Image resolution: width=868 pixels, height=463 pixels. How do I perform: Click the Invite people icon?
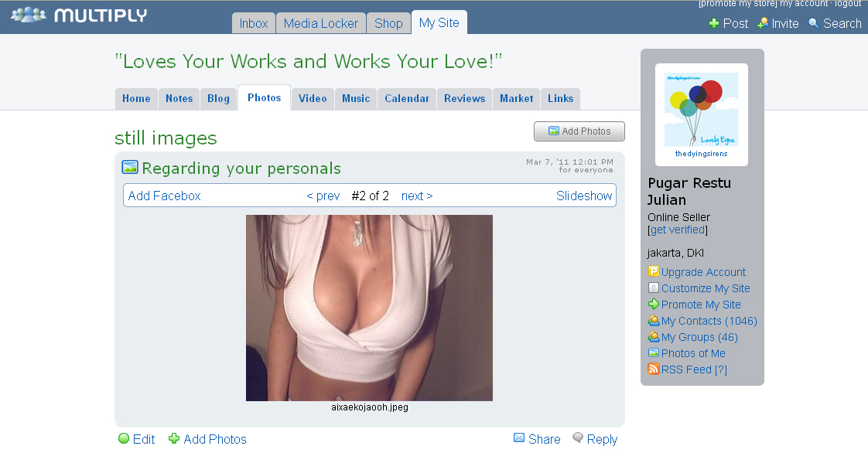tap(763, 23)
